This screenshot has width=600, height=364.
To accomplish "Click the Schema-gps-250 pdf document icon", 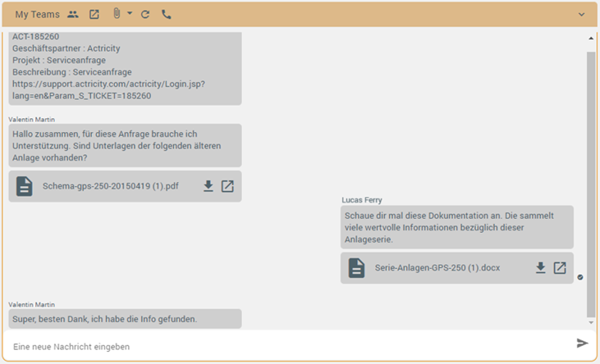I will 24,186.
